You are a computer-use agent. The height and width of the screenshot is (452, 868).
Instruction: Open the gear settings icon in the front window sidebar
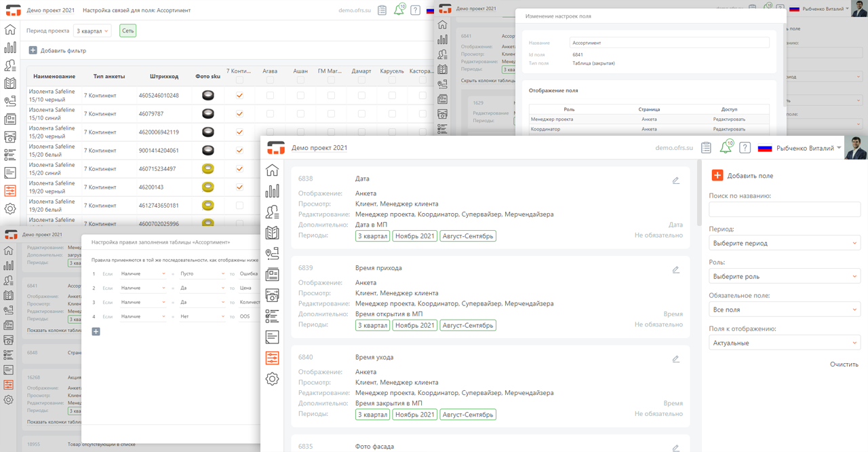272,379
